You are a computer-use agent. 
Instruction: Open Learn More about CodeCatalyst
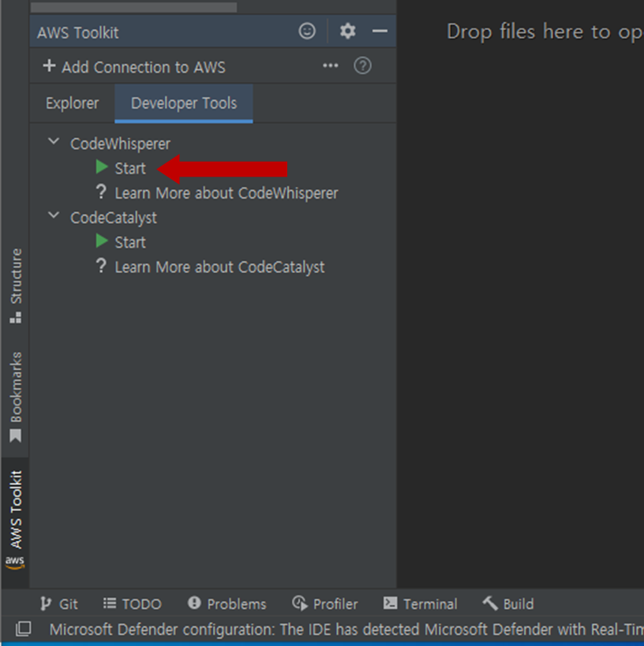point(219,267)
